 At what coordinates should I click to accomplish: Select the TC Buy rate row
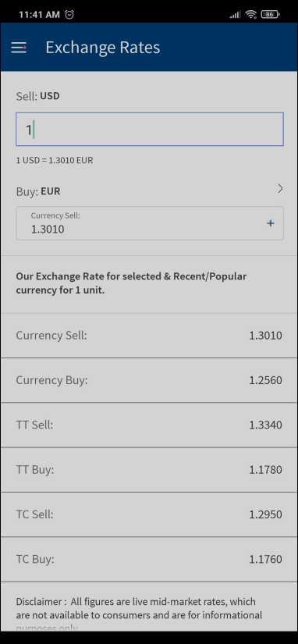[149, 560]
